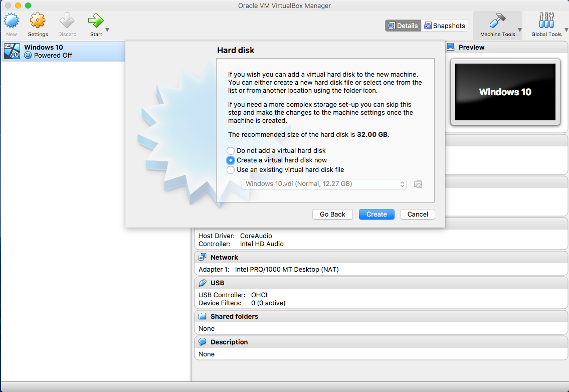569x392 pixels.
Task: Open the Start button dropdown arrow
Action: point(107,30)
